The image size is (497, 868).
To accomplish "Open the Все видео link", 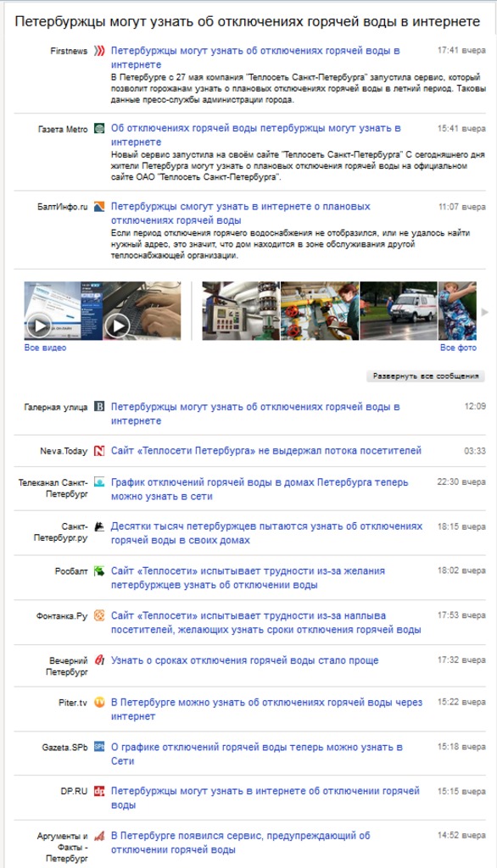I will [45, 348].
